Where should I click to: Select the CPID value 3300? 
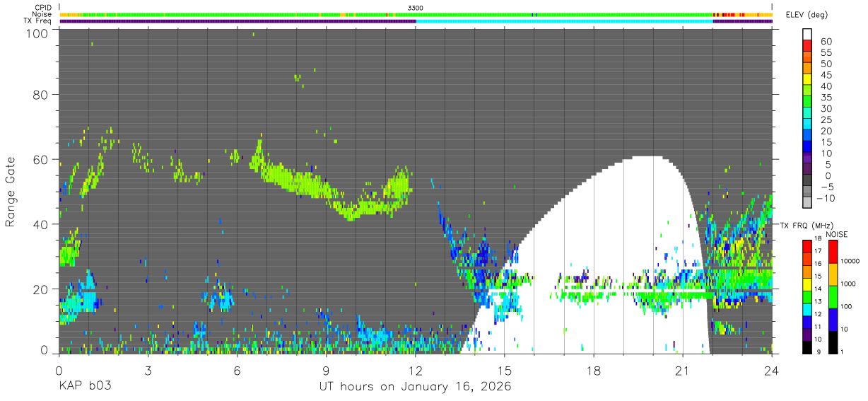tap(416, 8)
